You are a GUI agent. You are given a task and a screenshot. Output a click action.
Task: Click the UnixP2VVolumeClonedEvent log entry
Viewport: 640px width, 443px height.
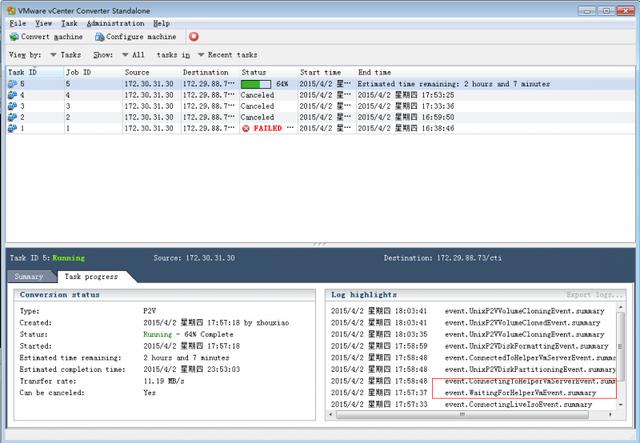click(x=522, y=323)
